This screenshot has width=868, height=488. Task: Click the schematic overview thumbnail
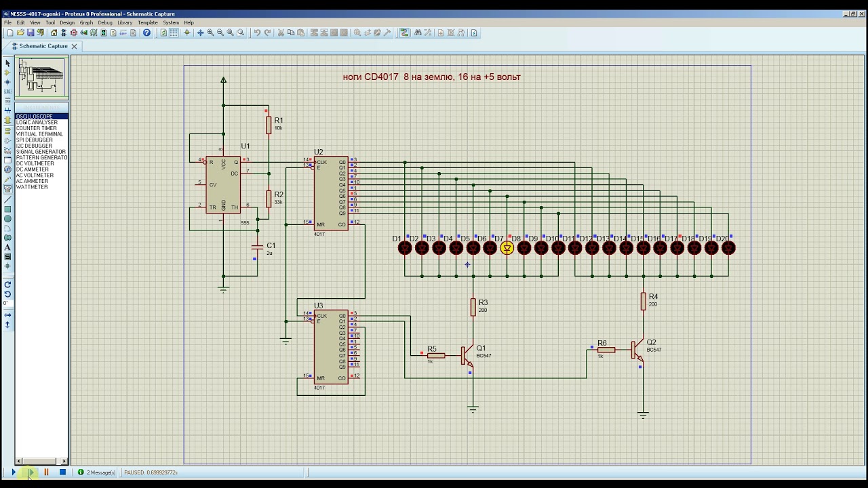point(41,77)
